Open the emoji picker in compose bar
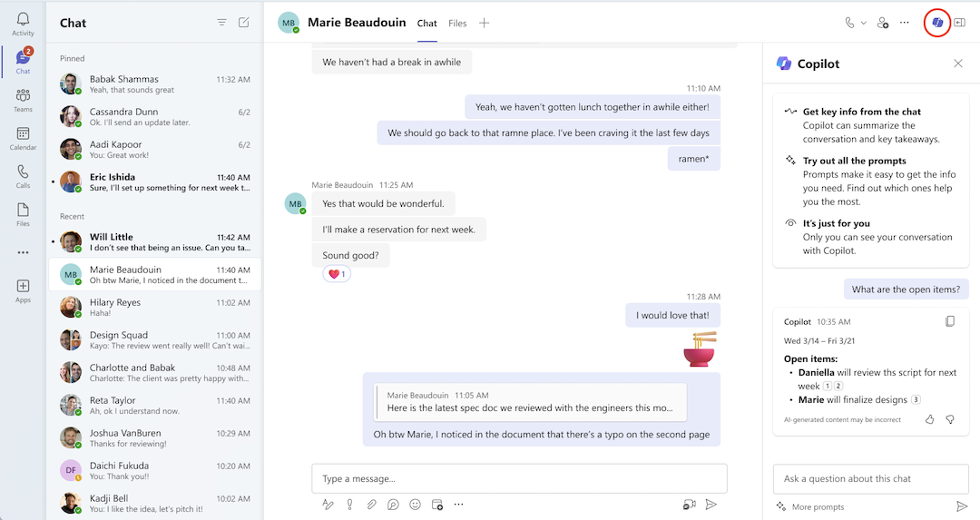Screen dimensions: 980x520 pyautogui.click(x=415, y=505)
